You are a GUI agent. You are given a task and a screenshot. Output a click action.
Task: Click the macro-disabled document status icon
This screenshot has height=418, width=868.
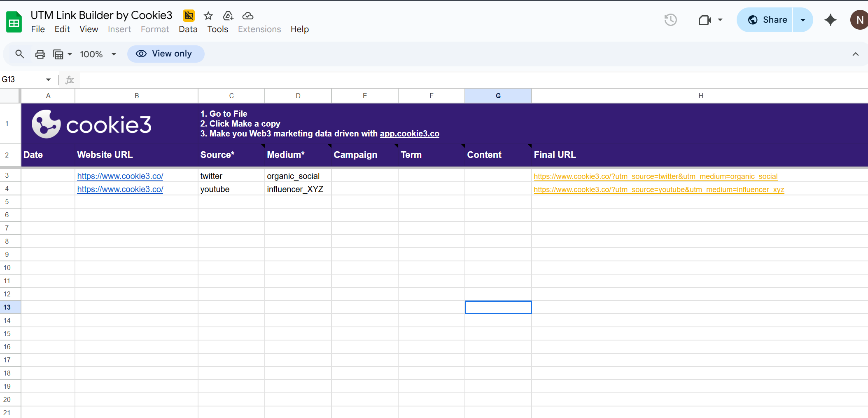(189, 16)
